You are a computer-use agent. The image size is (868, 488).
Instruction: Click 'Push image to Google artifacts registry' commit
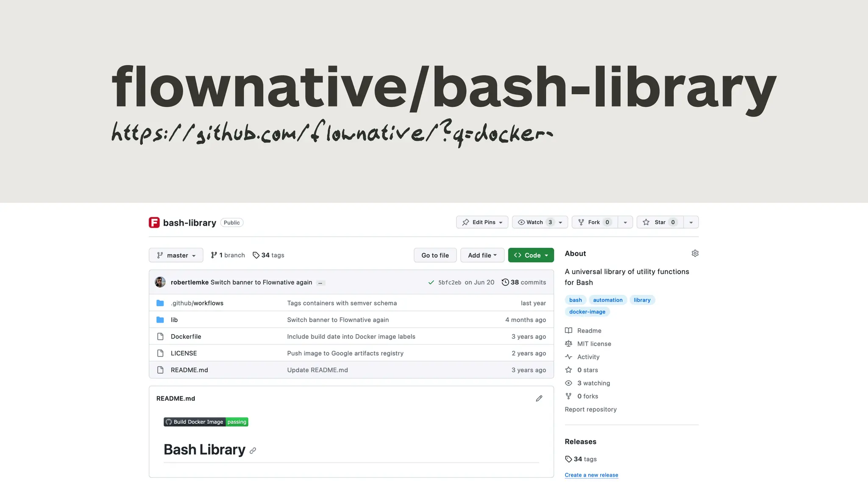click(345, 353)
